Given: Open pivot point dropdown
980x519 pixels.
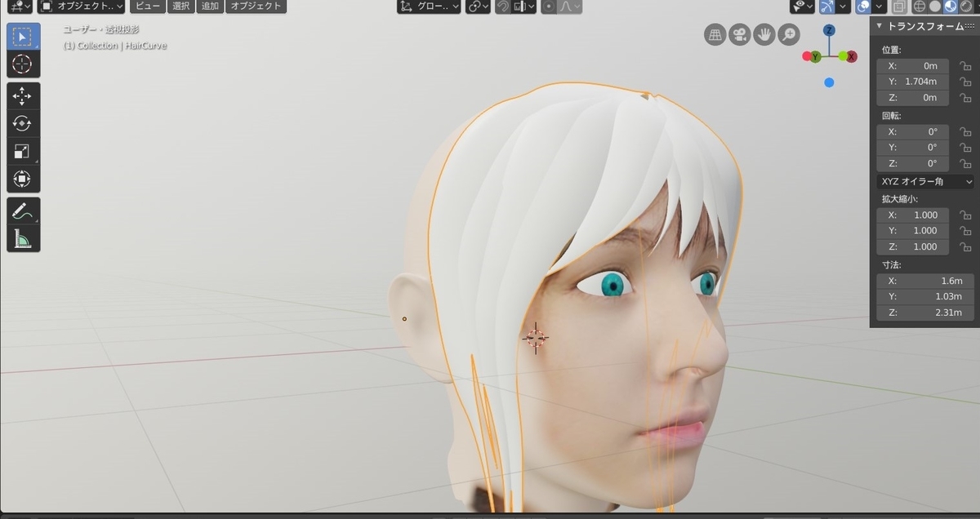Looking at the screenshot, I should 479,7.
